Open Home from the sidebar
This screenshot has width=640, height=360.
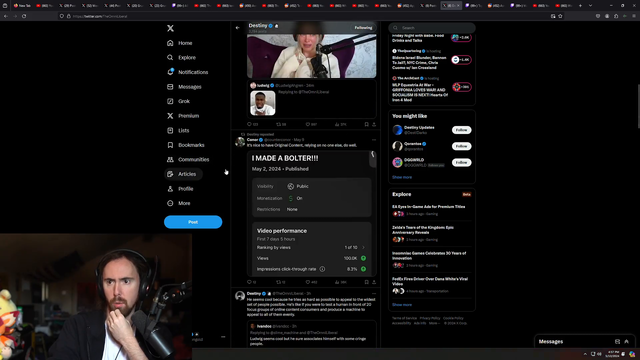(x=180, y=43)
